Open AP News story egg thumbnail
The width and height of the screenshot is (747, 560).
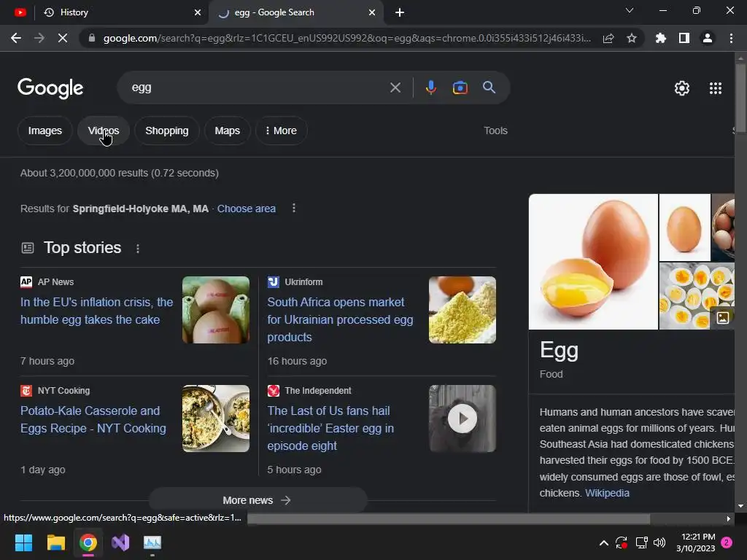click(216, 310)
